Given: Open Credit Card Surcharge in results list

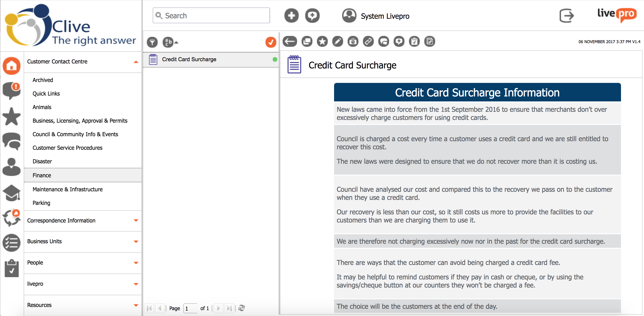Looking at the screenshot, I should click(189, 59).
